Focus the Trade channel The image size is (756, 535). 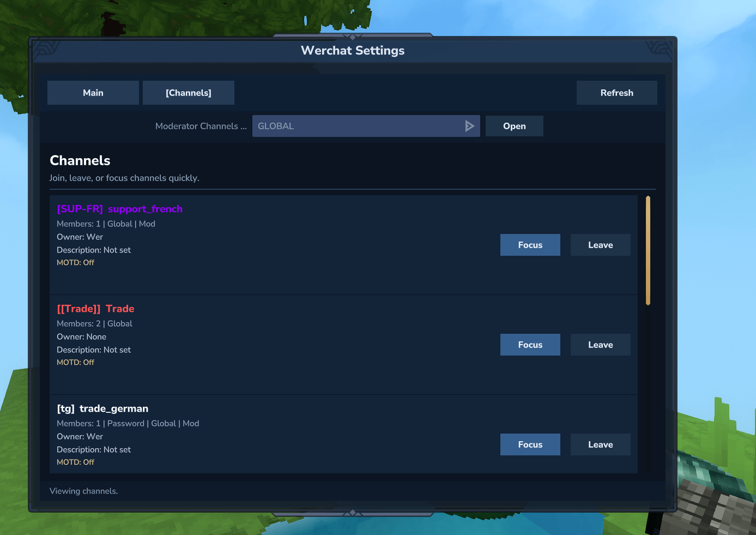coord(530,345)
